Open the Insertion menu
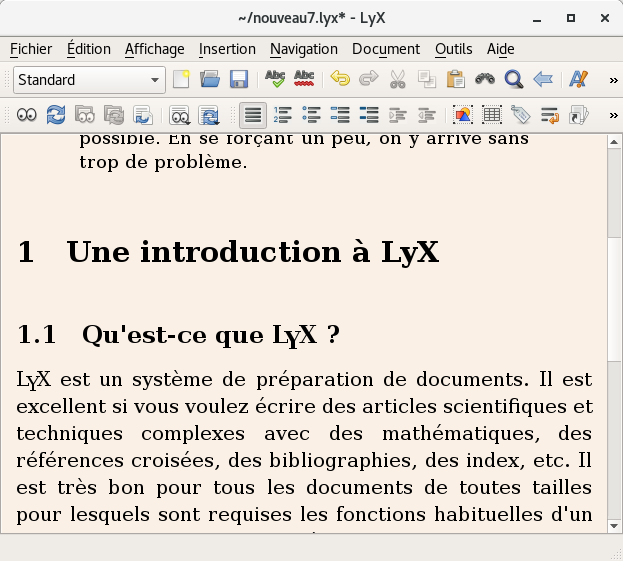This screenshot has height=561, width=623. pos(227,49)
